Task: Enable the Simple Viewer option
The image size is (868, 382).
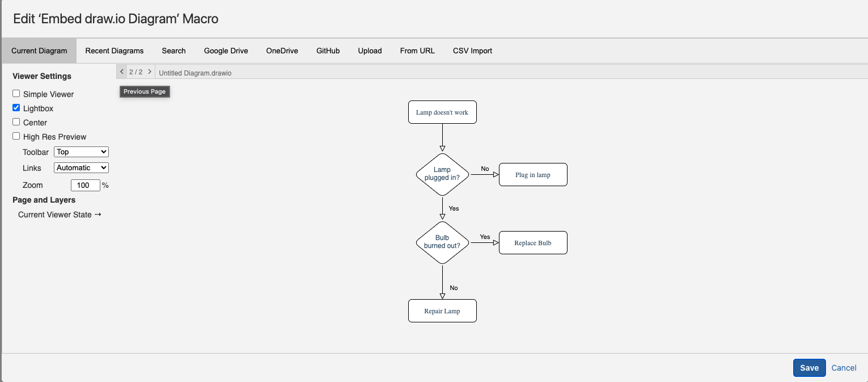Action: click(x=16, y=93)
